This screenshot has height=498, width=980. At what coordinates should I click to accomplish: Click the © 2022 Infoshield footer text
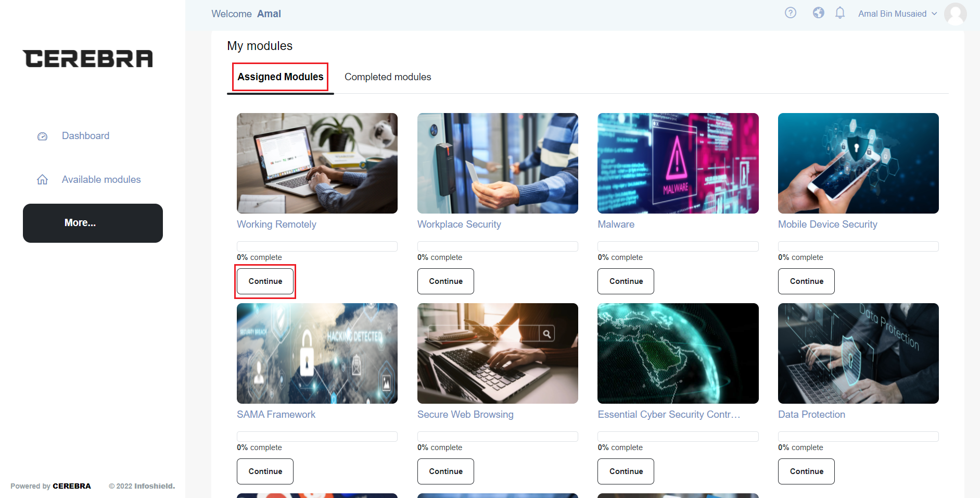click(x=142, y=486)
